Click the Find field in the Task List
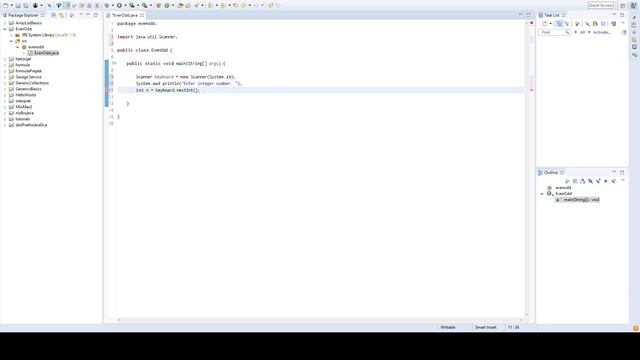Viewport: 640px width, 360px height. pos(554,32)
